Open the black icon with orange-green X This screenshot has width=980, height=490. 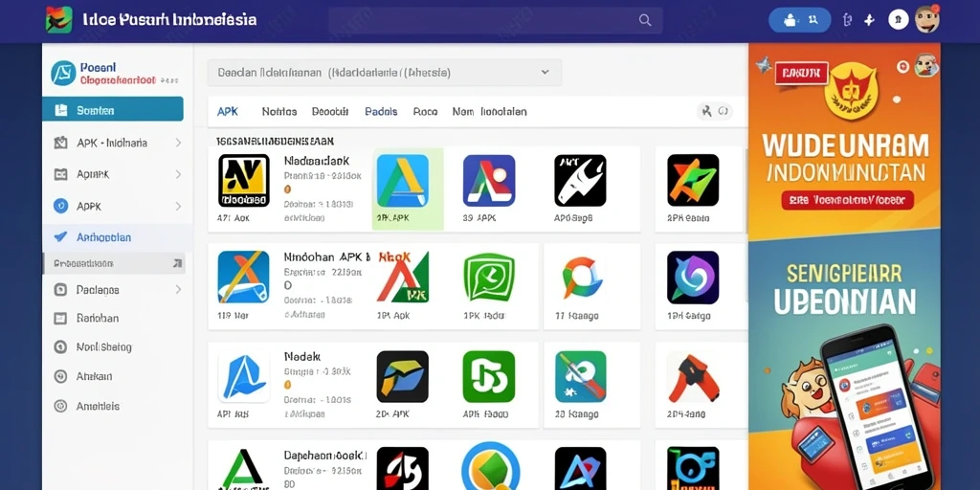(x=693, y=181)
